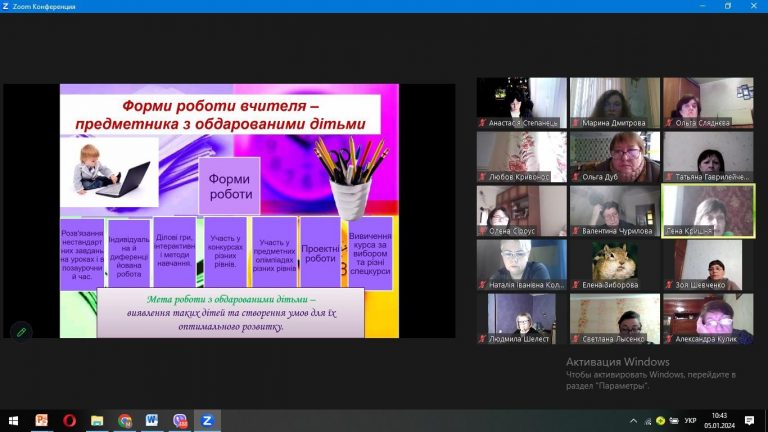Select Елена Зиборова's chipmunk avatar tile
The width and height of the screenshot is (768, 432).
click(614, 262)
